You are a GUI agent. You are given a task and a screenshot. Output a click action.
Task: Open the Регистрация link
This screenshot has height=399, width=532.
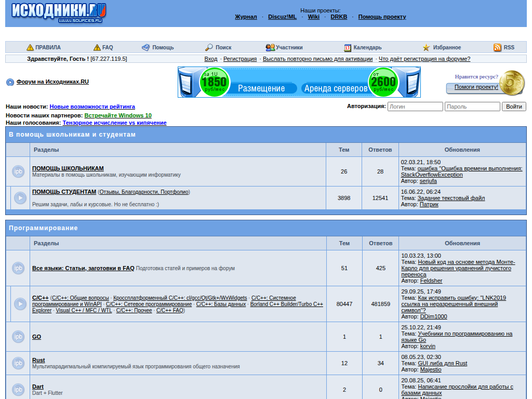[240, 59]
